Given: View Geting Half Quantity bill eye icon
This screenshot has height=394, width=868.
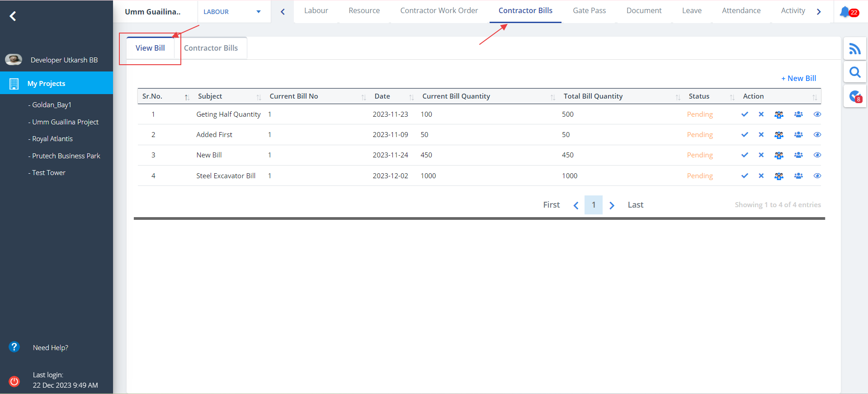Looking at the screenshot, I should pyautogui.click(x=817, y=114).
